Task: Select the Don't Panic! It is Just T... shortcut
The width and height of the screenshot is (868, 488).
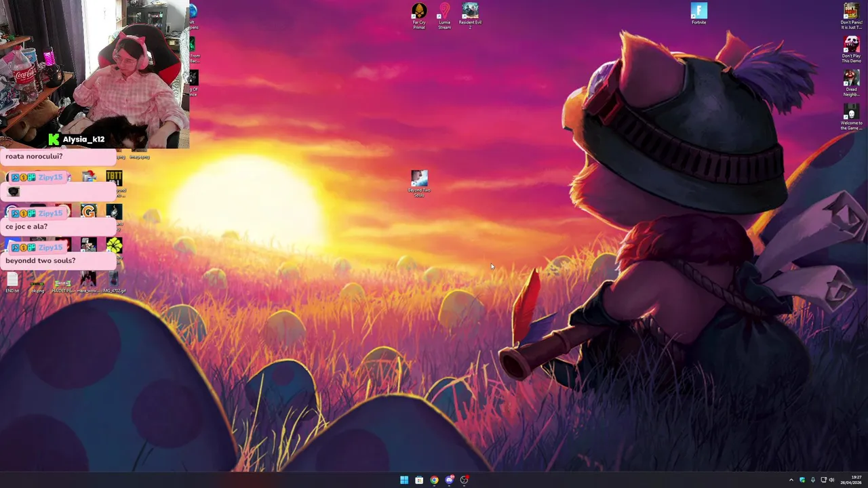Action: point(851,16)
